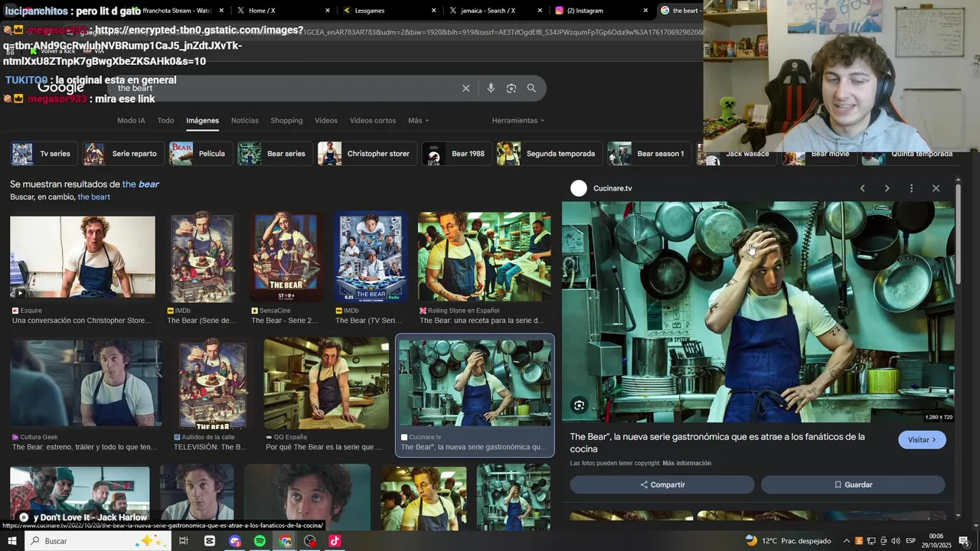The image size is (980, 551).
Task: Start voice search with the microphone icon
Action: click(x=491, y=88)
